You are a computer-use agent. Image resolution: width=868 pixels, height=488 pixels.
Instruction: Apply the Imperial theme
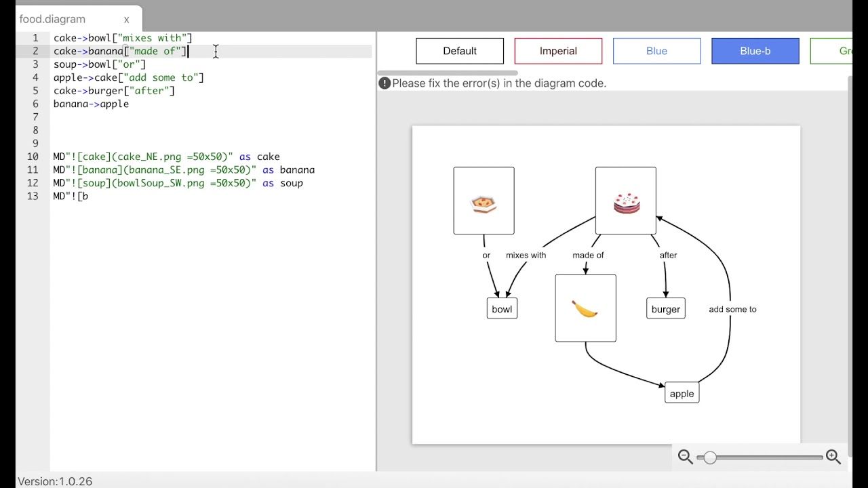(558, 51)
